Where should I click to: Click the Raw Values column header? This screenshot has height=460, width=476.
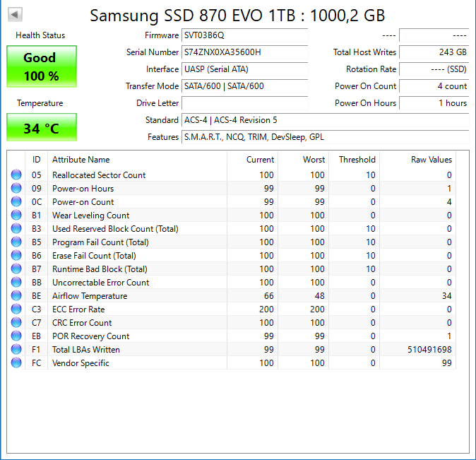[431, 160]
